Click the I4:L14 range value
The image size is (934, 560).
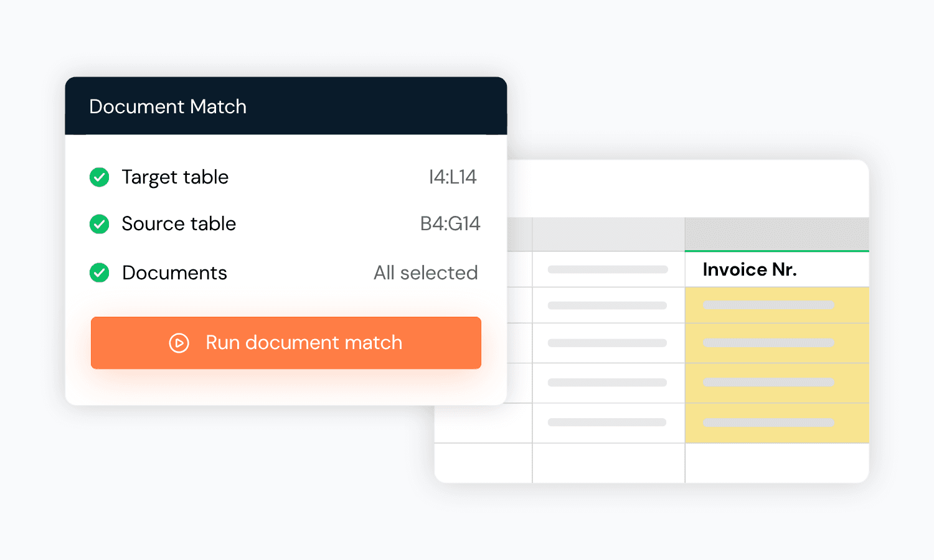point(453,177)
